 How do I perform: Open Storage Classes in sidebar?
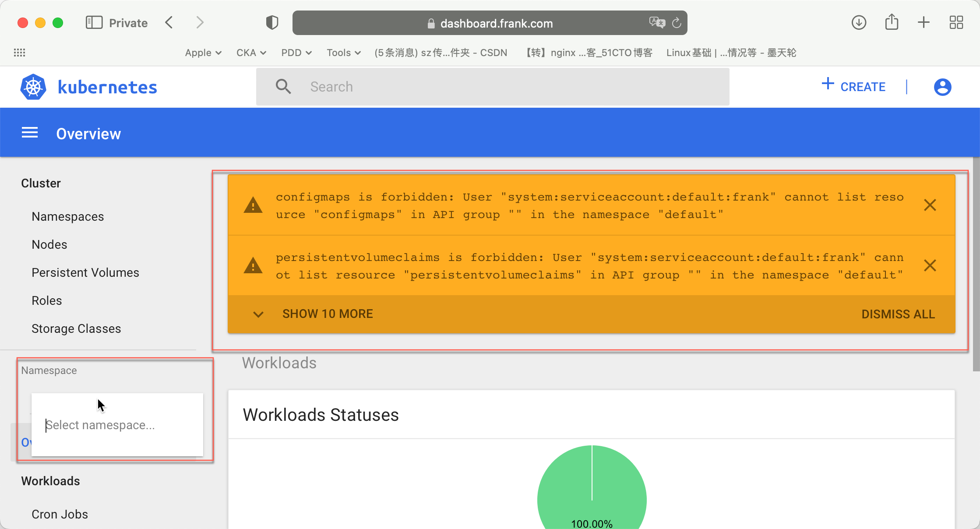click(76, 329)
